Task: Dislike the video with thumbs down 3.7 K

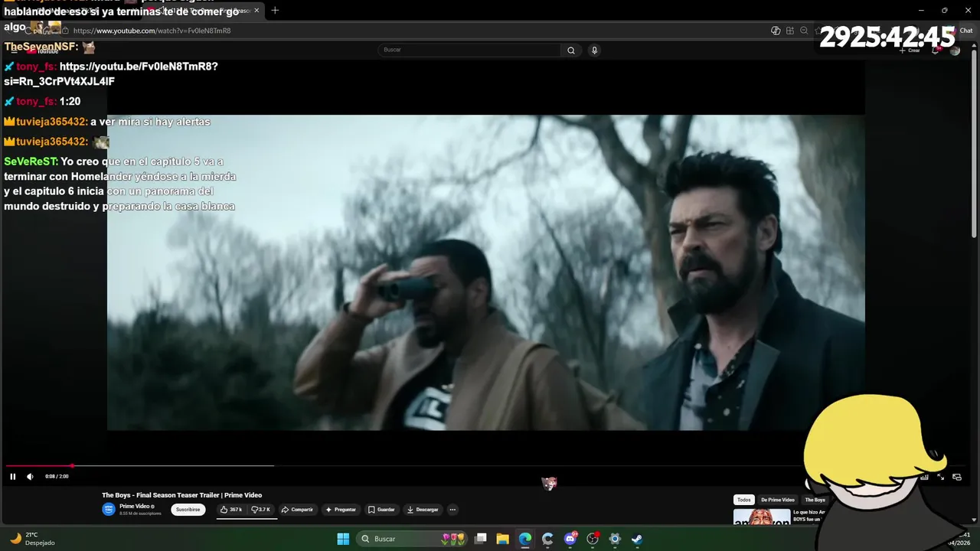Action: pyautogui.click(x=261, y=510)
